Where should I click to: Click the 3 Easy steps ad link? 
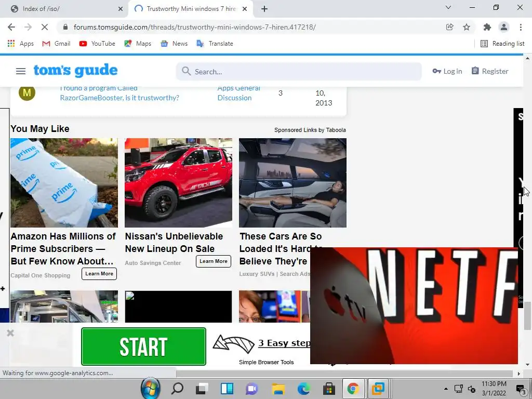pos(284,343)
